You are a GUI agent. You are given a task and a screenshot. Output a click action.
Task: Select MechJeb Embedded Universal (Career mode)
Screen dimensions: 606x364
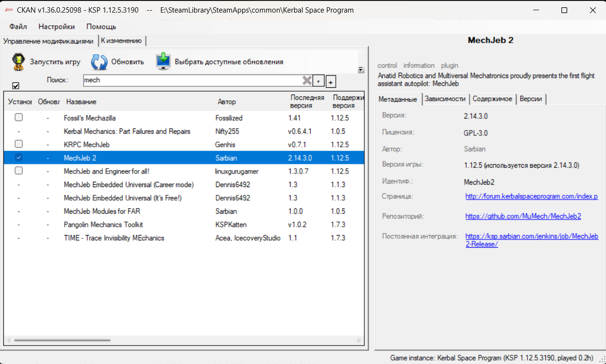point(184,185)
